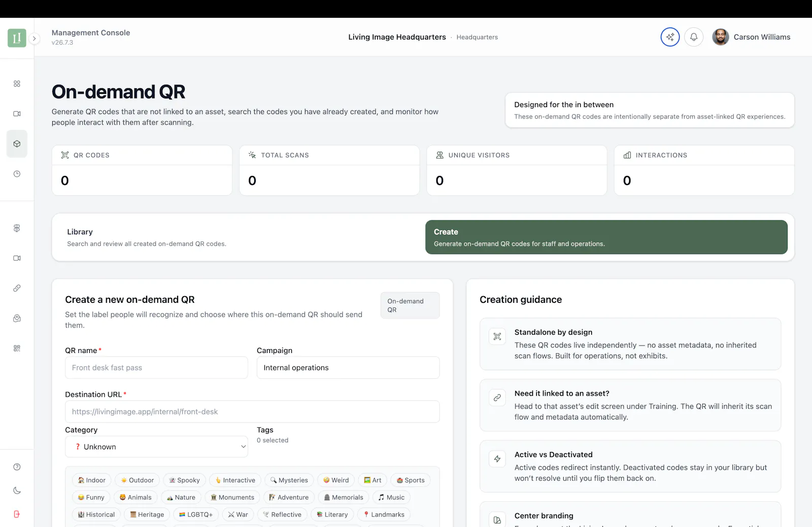Open the QR code icon in sidebar
The height and width of the screenshot is (527, 812).
[17, 348]
